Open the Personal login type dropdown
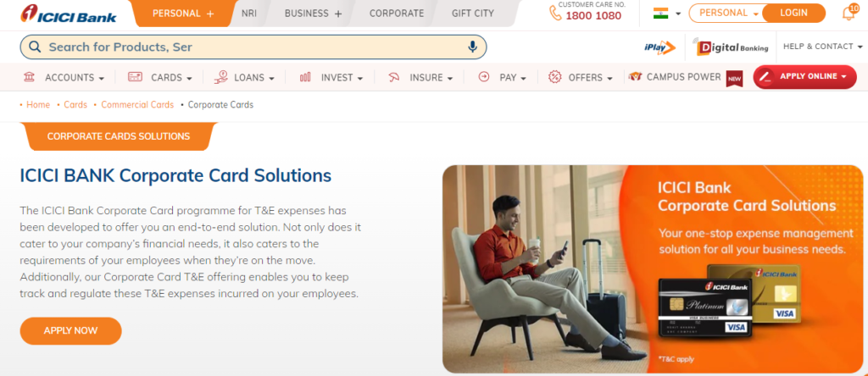Screen dimensions: 868x376 [726, 13]
